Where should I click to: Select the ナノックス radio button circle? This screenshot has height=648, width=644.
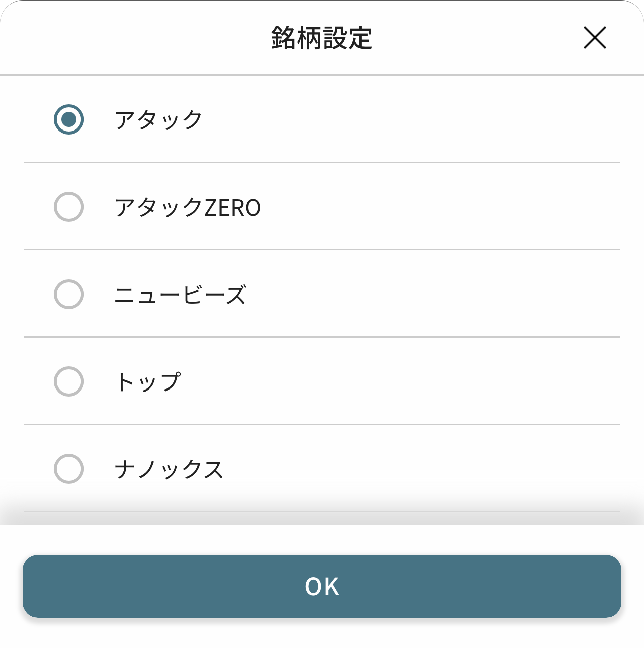(69, 469)
